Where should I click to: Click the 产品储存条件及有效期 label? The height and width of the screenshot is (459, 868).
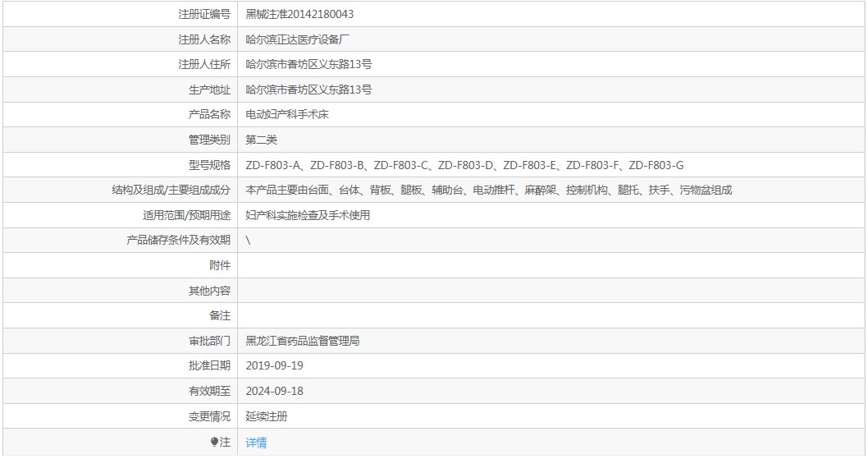click(x=178, y=240)
